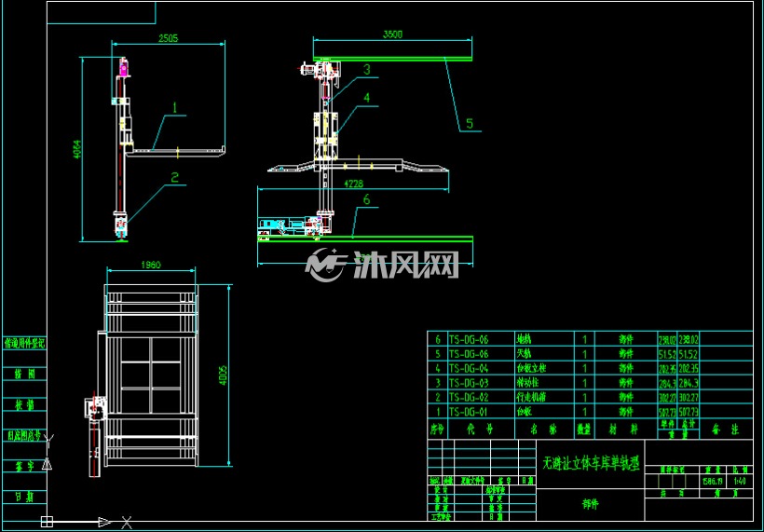Select the 名称 column header
Screen dimensions: 764x532
click(x=544, y=430)
